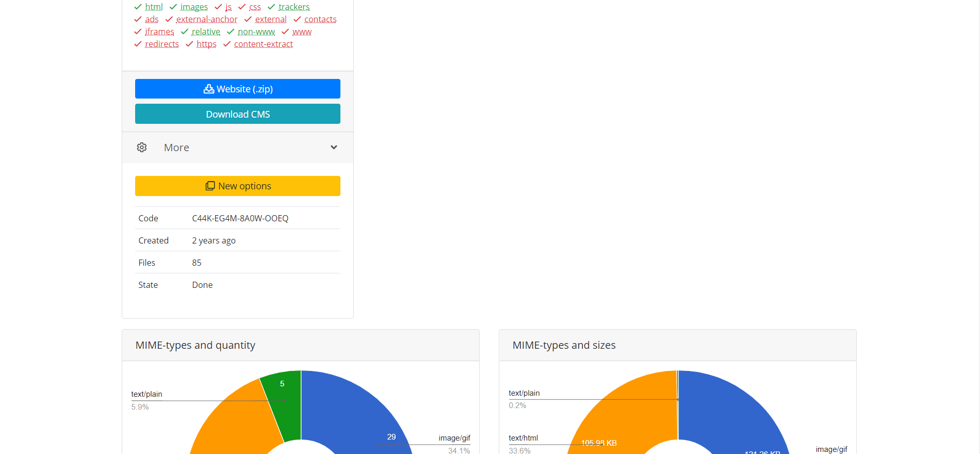This screenshot has height=454, width=980.
Task: Click the MIME-types and quantity heading
Action: tap(195, 345)
